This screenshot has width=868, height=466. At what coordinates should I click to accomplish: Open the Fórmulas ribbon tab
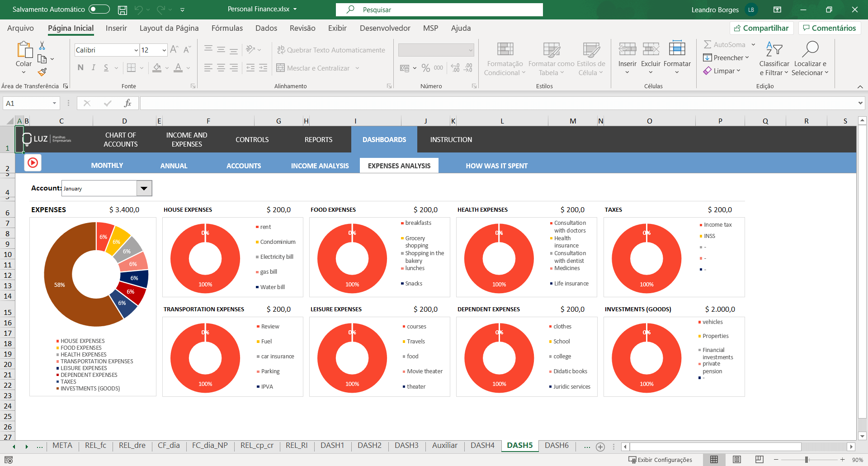pos(227,28)
